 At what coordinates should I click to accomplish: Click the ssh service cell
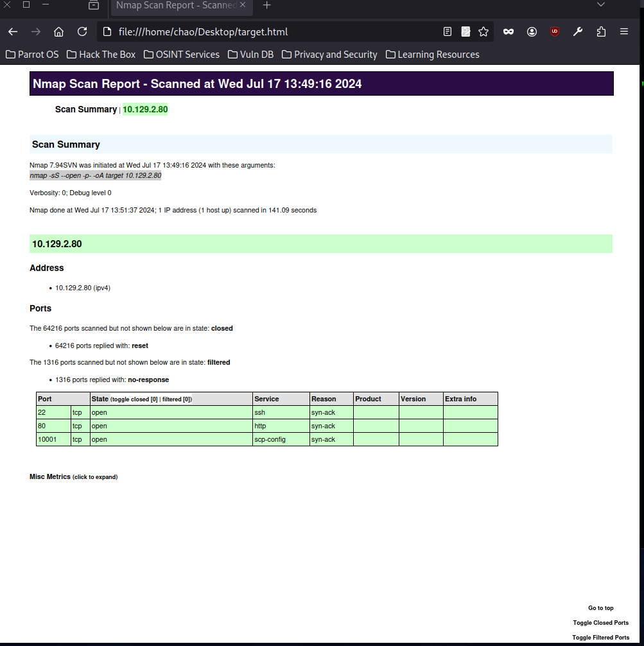point(281,412)
